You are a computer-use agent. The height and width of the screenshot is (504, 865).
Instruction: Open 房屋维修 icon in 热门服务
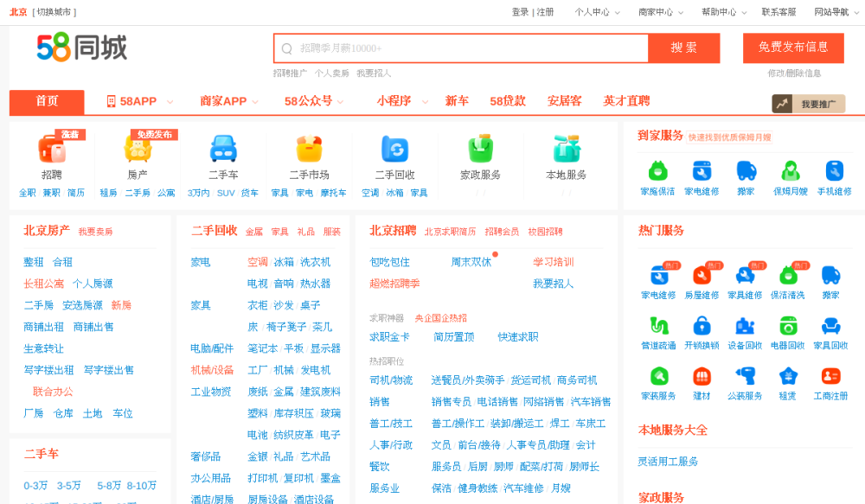702,275
